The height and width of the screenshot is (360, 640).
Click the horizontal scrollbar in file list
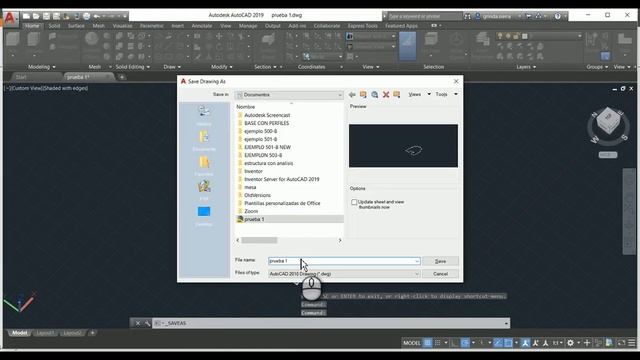point(259,240)
